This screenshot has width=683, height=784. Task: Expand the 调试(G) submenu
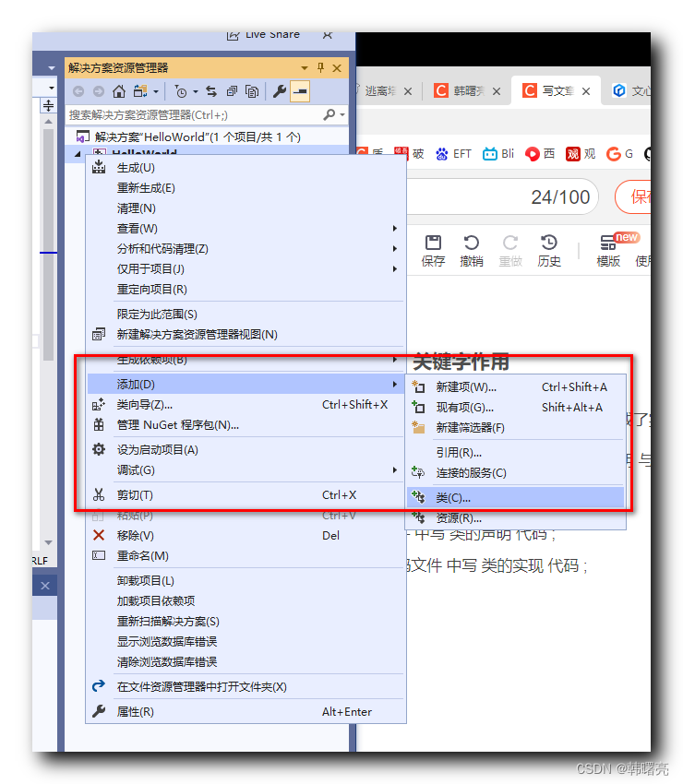tap(246, 470)
